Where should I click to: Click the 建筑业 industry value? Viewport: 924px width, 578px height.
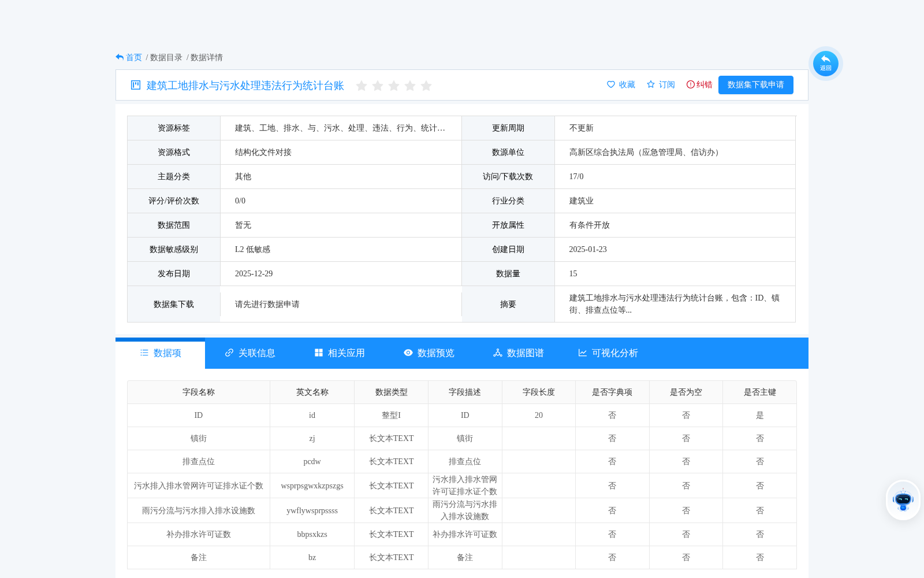[x=582, y=201]
